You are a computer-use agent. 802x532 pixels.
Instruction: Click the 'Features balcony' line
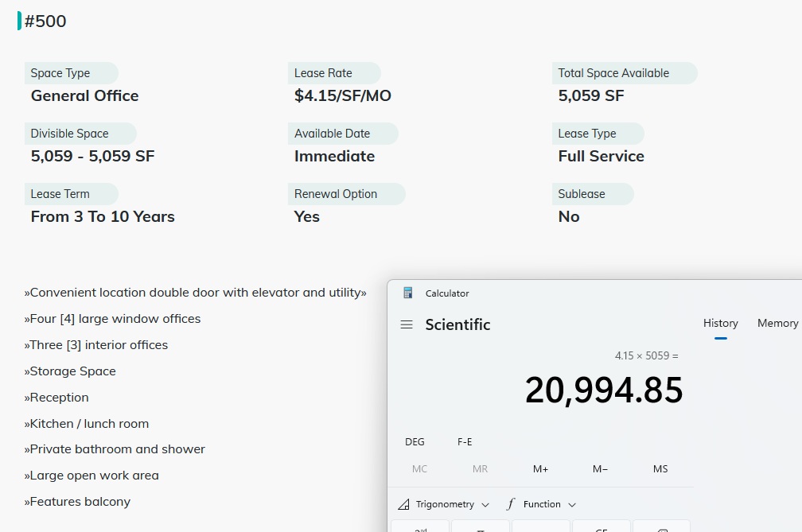pyautogui.click(x=77, y=501)
